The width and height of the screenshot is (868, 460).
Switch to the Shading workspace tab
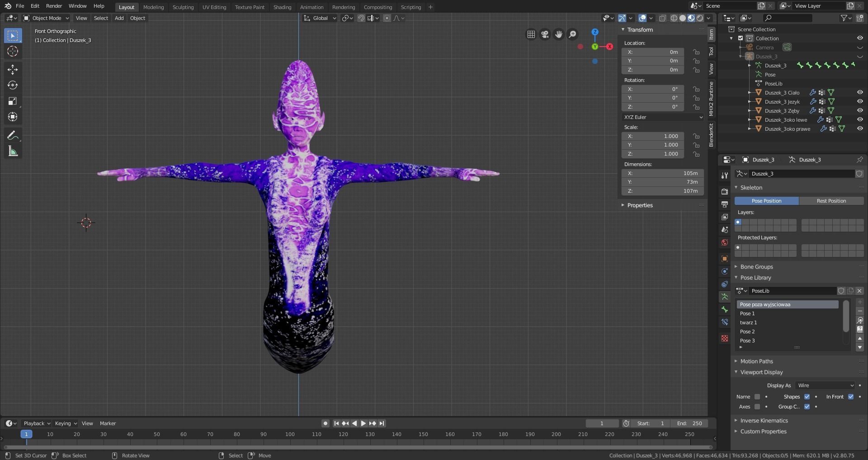[x=282, y=7]
